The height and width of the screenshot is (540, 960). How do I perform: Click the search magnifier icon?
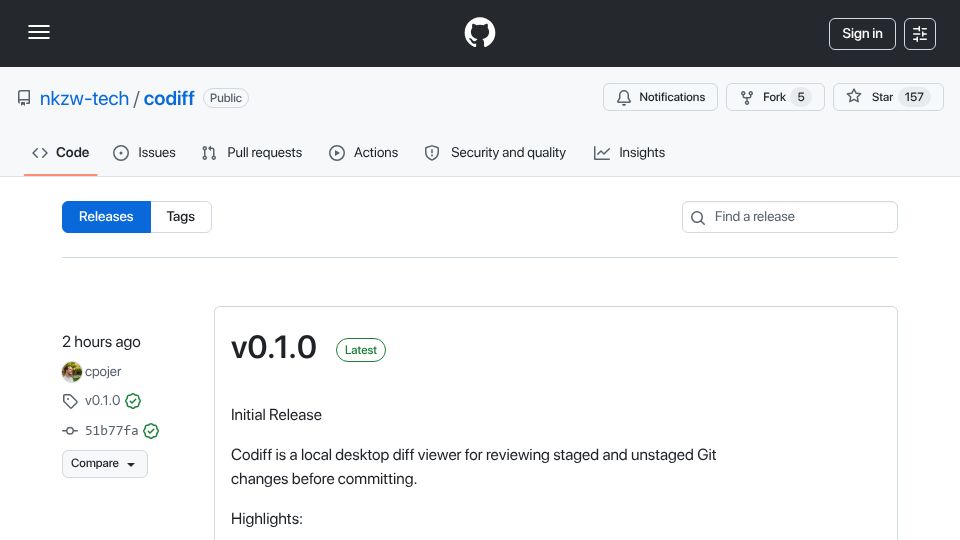click(698, 217)
